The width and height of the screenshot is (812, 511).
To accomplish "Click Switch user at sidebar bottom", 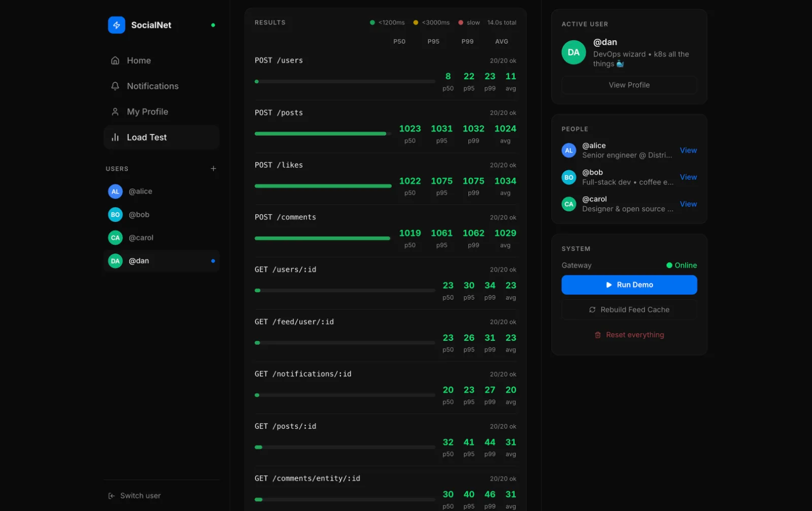I will click(134, 496).
